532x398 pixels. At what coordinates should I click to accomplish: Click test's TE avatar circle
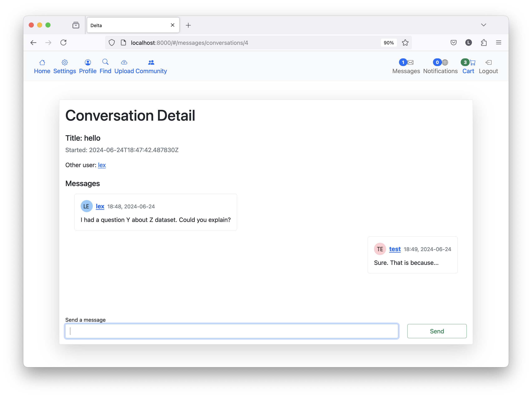pyautogui.click(x=380, y=249)
